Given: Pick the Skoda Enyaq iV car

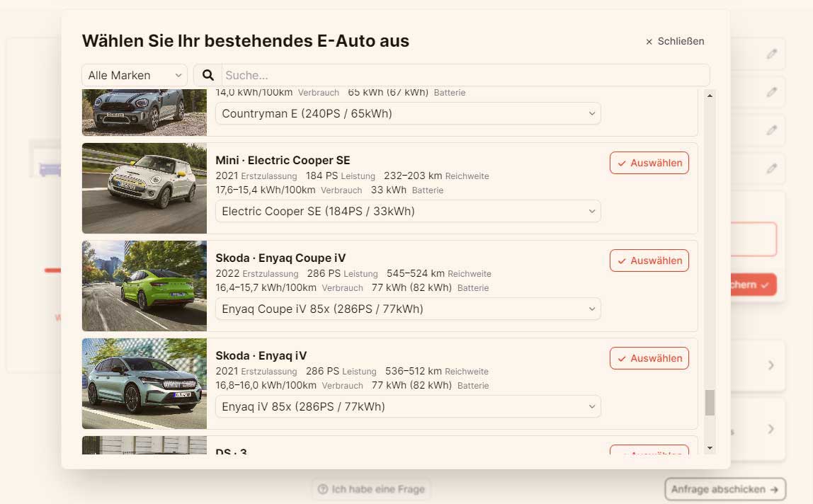Looking at the screenshot, I should click(649, 358).
